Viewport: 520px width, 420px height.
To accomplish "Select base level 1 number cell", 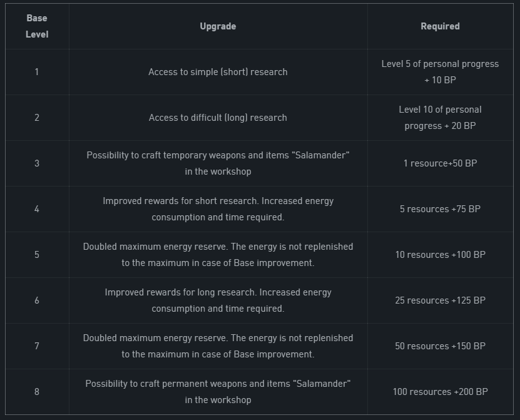I will click(37, 72).
